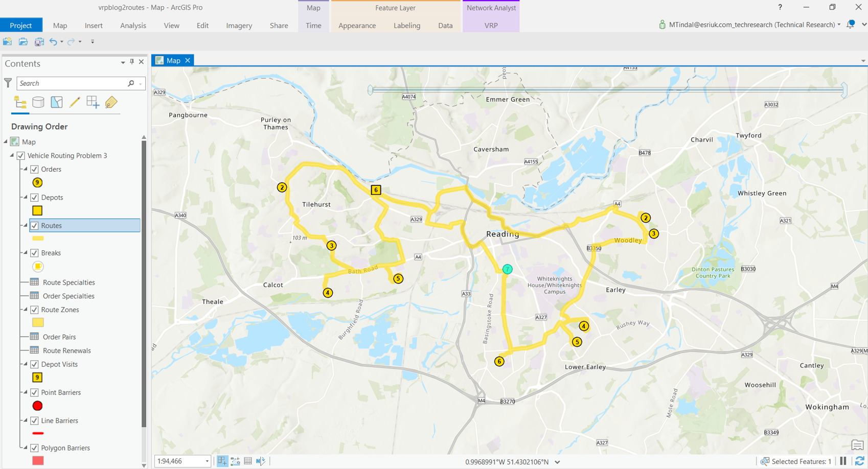This screenshot has width=868, height=469.
Task: Open the notifications bell
Action: click(851, 24)
